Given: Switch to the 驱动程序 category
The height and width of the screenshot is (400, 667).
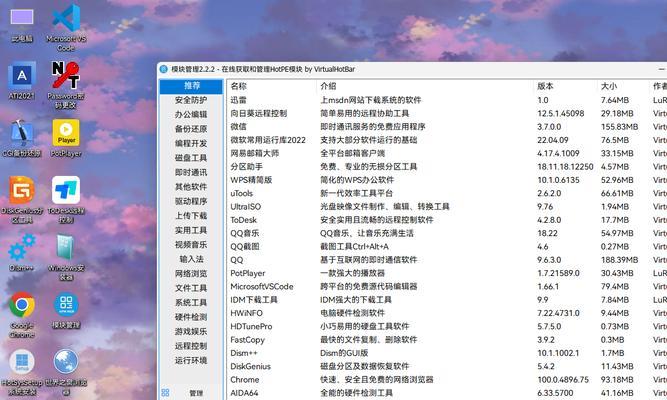Looking at the screenshot, I should click(191, 201).
